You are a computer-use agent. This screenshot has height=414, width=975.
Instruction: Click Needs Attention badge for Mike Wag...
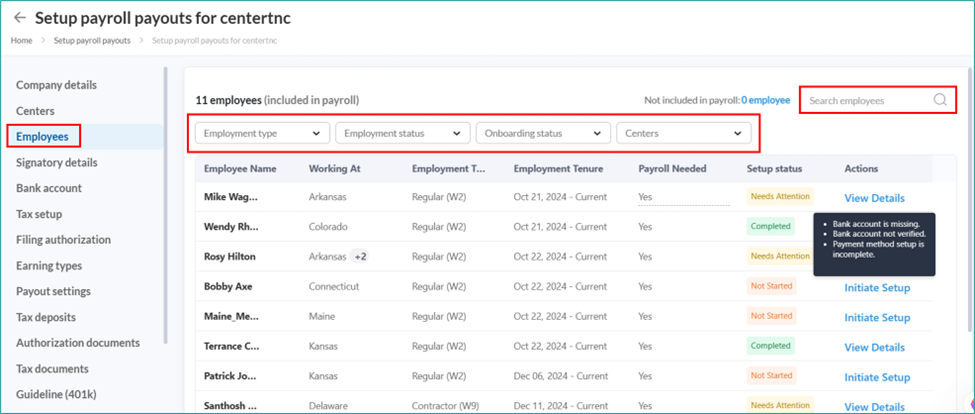click(780, 196)
